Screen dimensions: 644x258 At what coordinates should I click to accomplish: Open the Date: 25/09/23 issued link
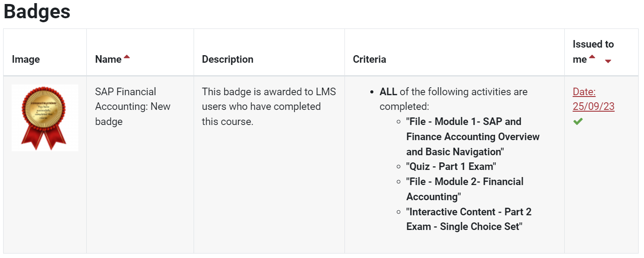(593, 99)
